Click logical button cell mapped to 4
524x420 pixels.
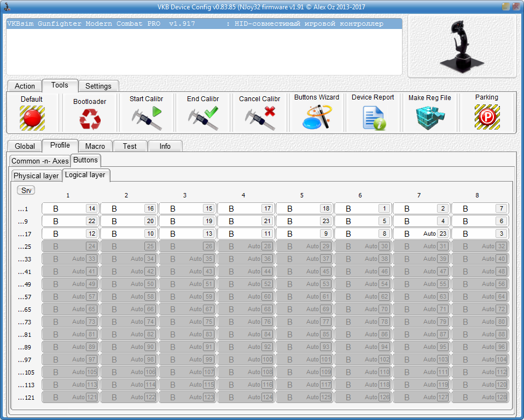pos(421,221)
